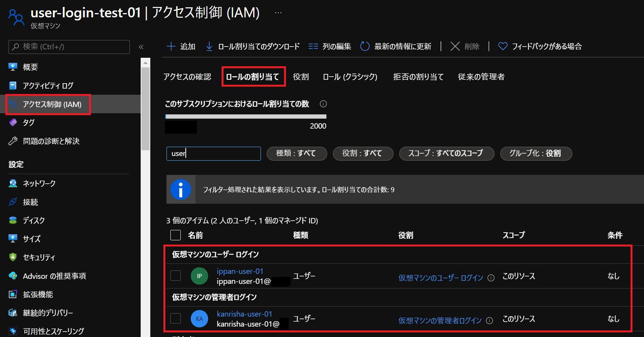Collapse the sidebar with the chevron button
Viewport: 644px width, 337px height.
[141, 47]
